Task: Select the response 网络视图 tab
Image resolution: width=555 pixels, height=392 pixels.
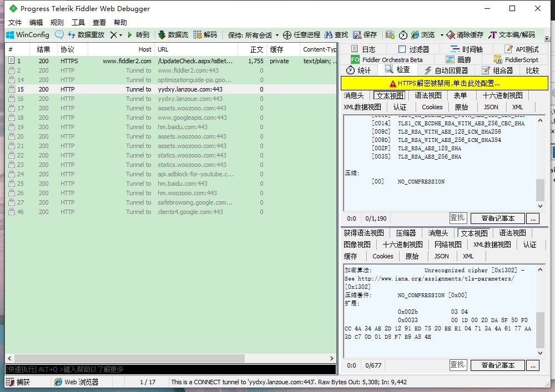Action: [448, 245]
